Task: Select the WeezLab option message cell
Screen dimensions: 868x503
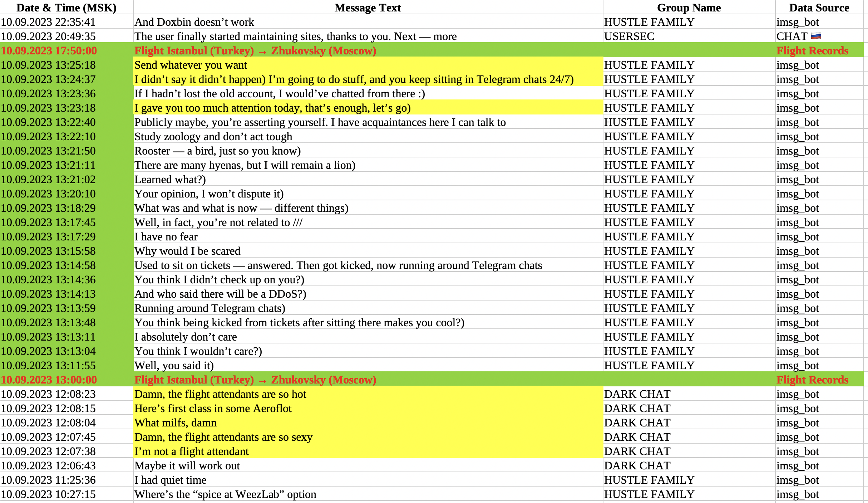Action: click(225, 494)
